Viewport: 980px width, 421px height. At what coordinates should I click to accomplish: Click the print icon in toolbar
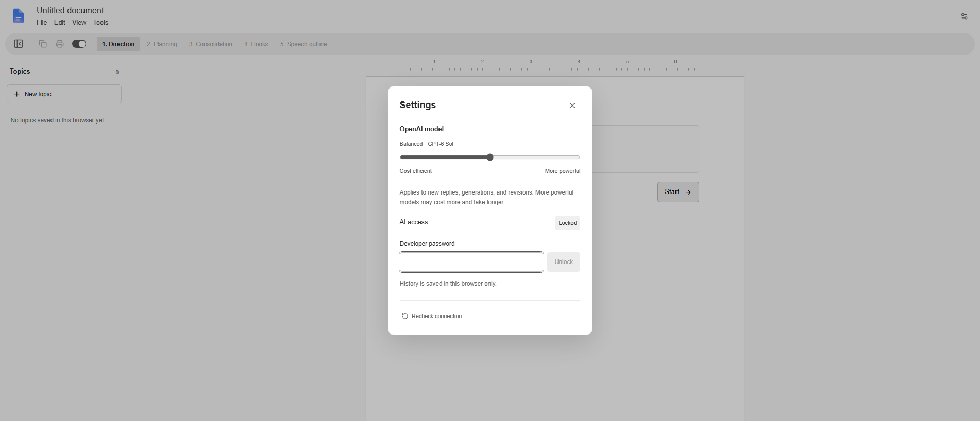[60, 44]
